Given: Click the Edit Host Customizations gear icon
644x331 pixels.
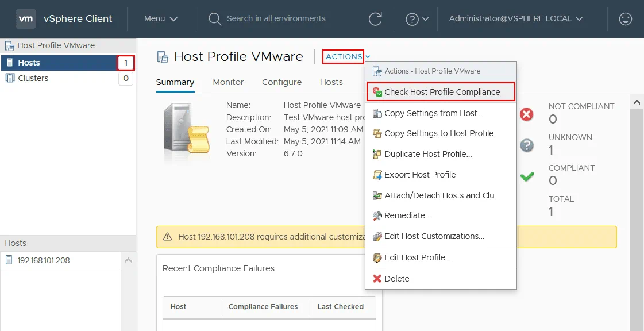Looking at the screenshot, I should pyautogui.click(x=377, y=237).
